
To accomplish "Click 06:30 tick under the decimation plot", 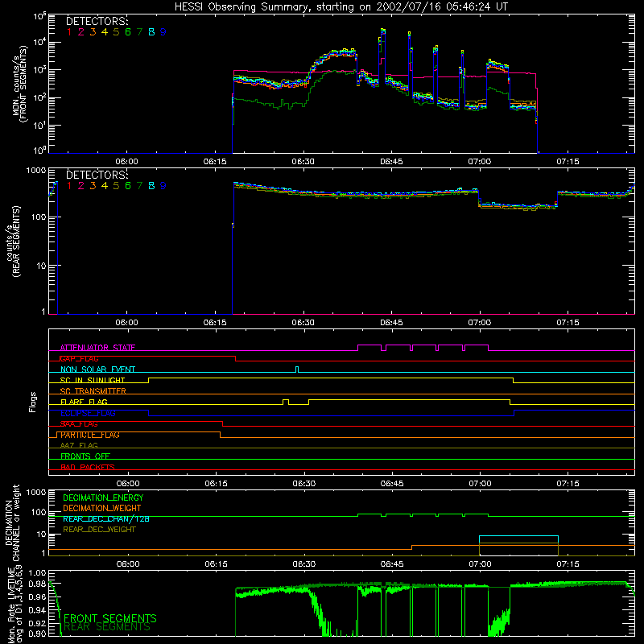I will point(304,564).
